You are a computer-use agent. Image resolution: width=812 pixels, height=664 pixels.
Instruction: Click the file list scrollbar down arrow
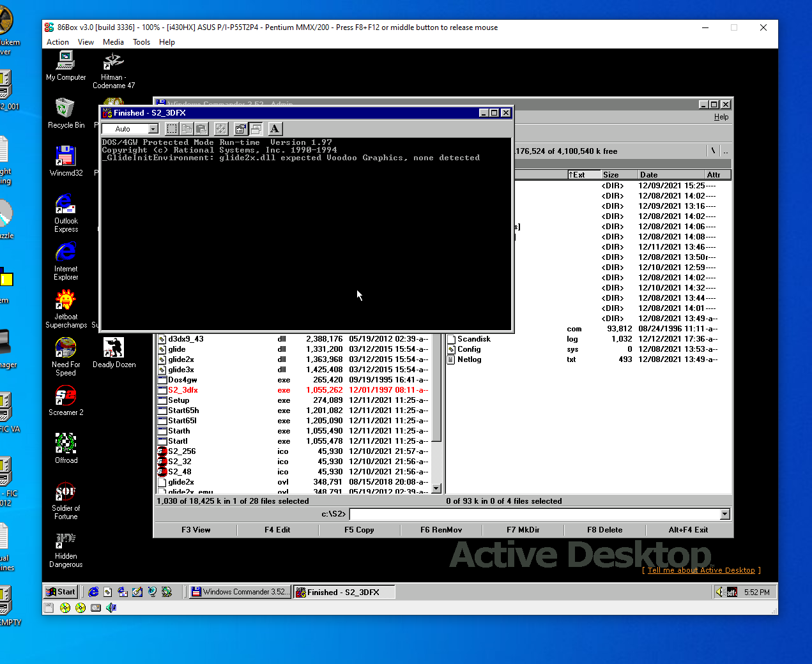[x=436, y=488]
